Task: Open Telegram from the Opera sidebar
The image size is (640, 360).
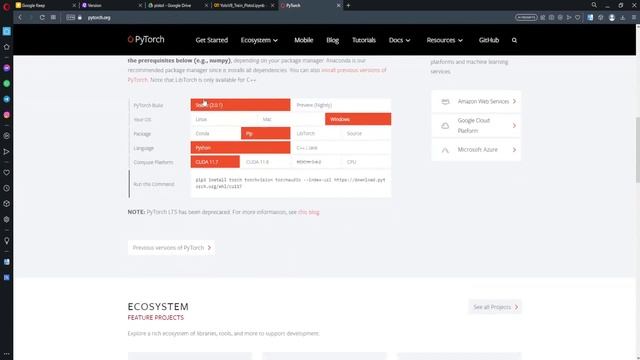Action: click(7, 99)
